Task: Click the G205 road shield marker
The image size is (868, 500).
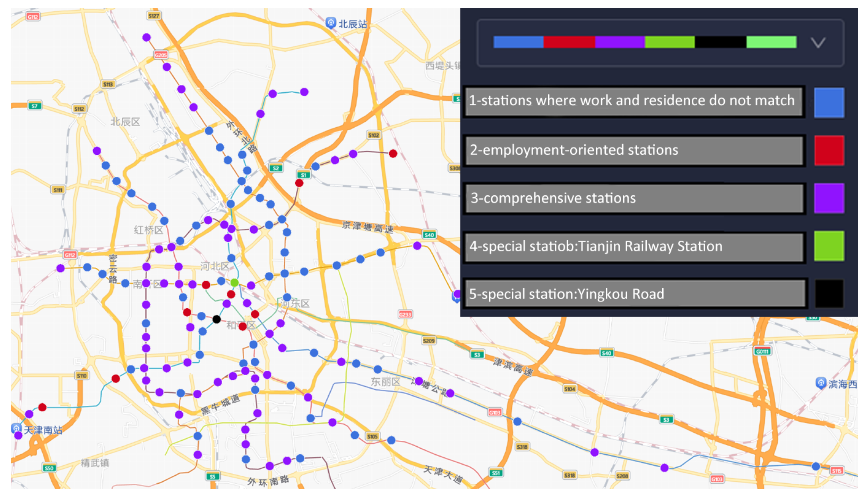Action: (x=161, y=55)
